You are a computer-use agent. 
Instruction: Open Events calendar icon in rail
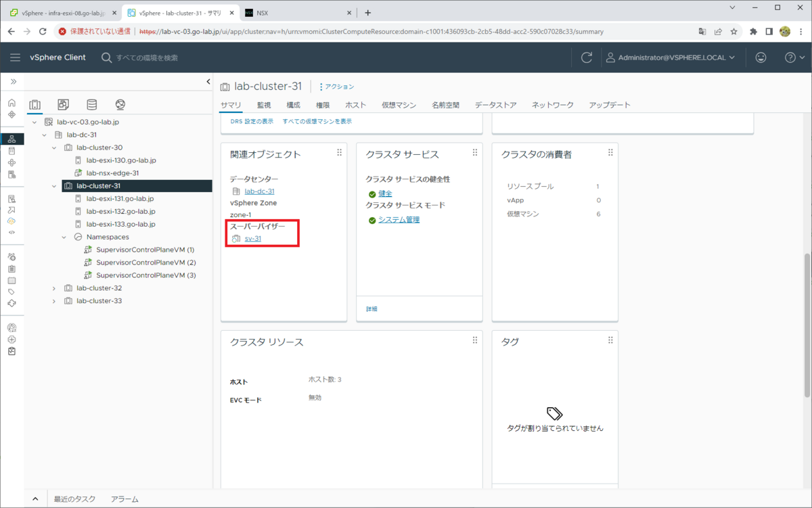[x=12, y=280]
